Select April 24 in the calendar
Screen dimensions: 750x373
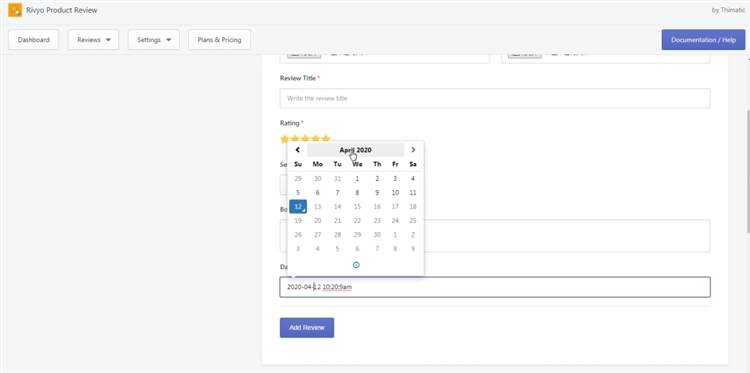click(x=395, y=220)
